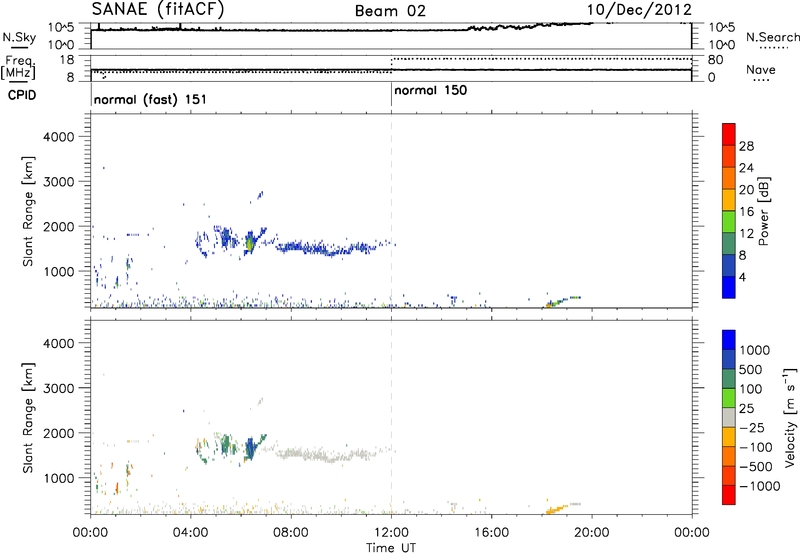Image resolution: width=800 pixels, height=554 pixels.
Task: Click the Velocity [m s-1] colorbar label
Action: coord(790,417)
